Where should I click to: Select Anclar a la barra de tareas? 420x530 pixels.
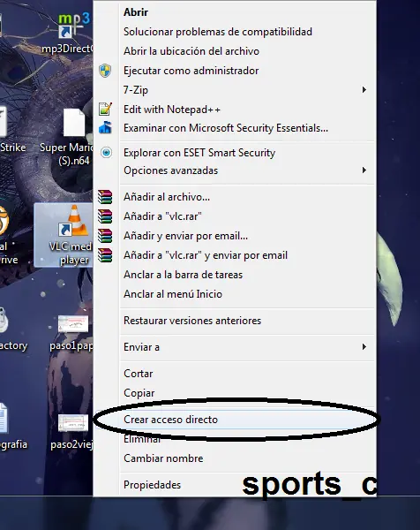pyautogui.click(x=183, y=275)
